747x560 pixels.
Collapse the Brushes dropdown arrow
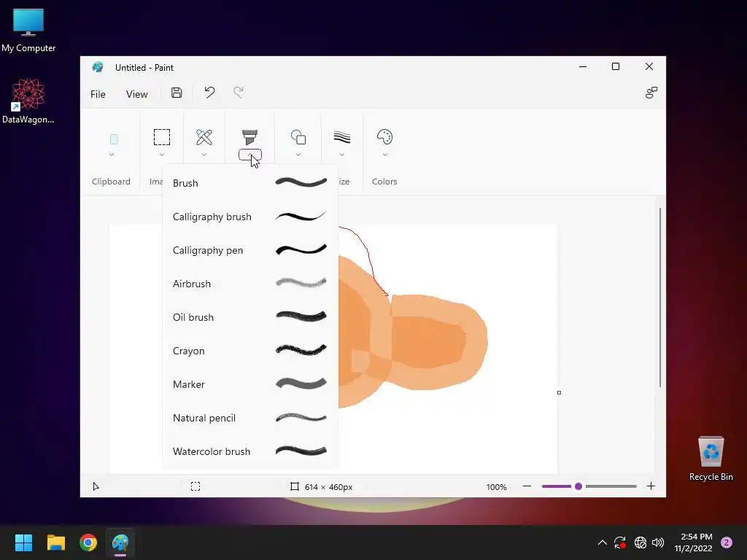(249, 155)
